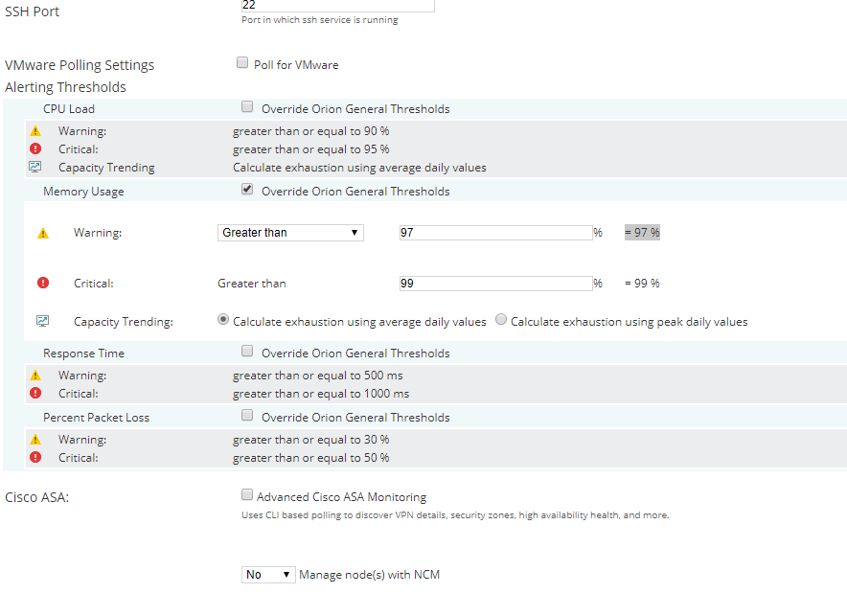Click the Memory Usage capacity trending chart icon

[43, 321]
